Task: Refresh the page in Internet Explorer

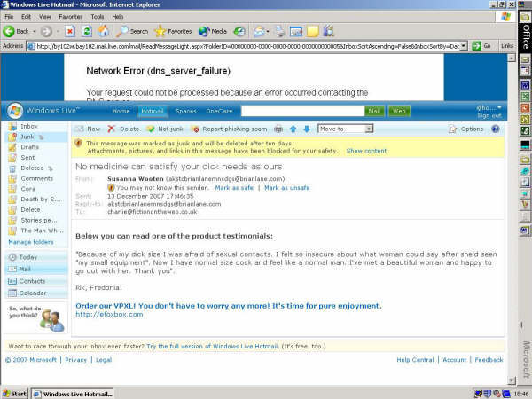Action: pyautogui.click(x=87, y=32)
